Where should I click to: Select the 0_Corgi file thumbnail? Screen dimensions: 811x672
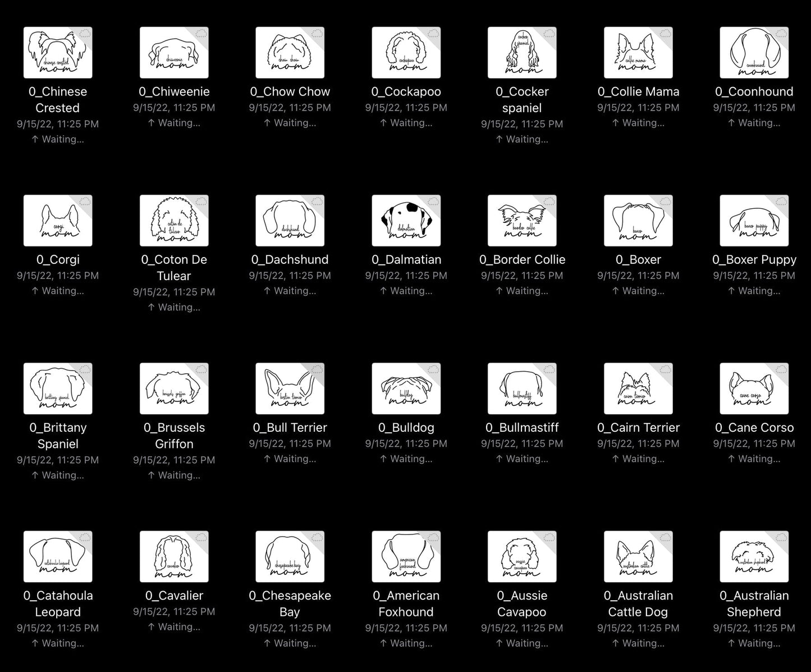[58, 221]
